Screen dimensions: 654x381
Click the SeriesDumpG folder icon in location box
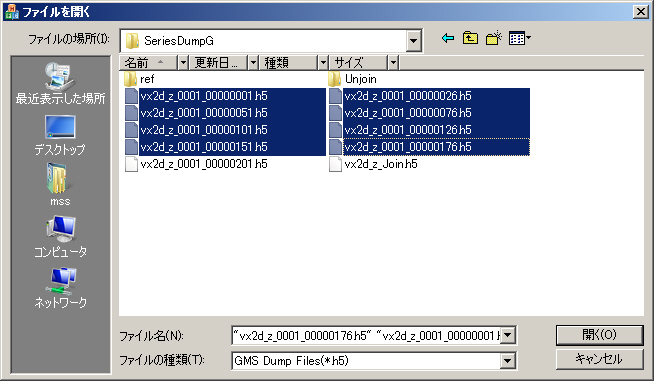[132, 41]
